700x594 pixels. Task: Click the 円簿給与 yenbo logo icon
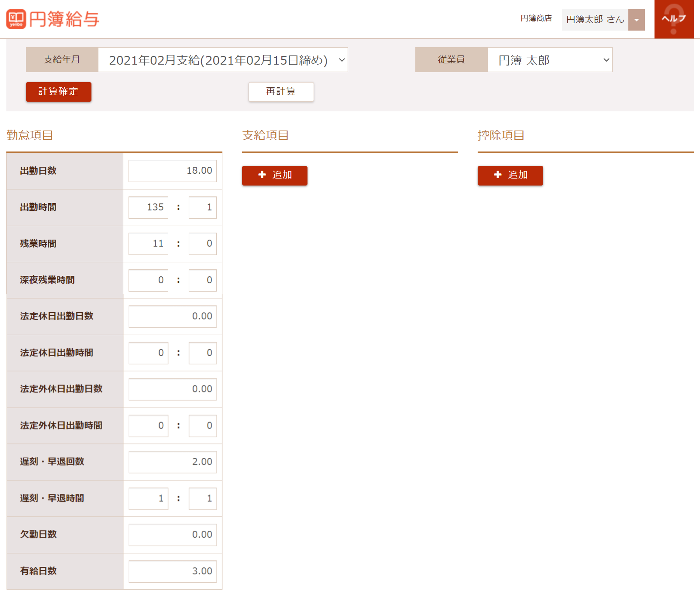coord(16,19)
